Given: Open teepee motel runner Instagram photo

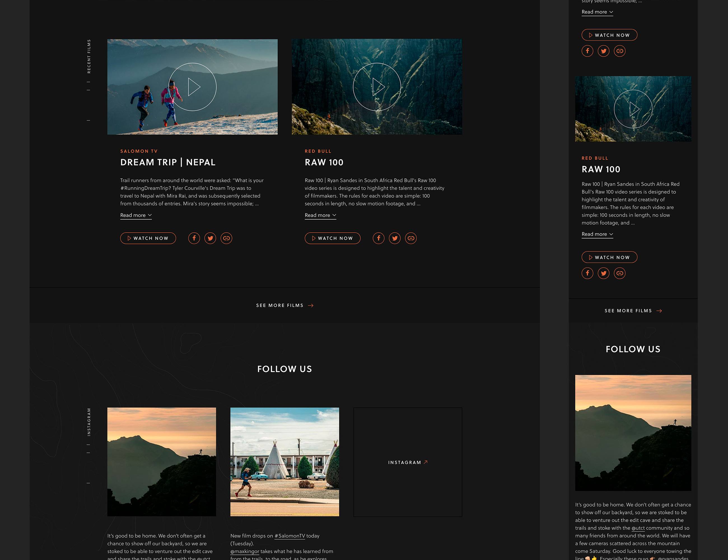Looking at the screenshot, I should tap(285, 462).
